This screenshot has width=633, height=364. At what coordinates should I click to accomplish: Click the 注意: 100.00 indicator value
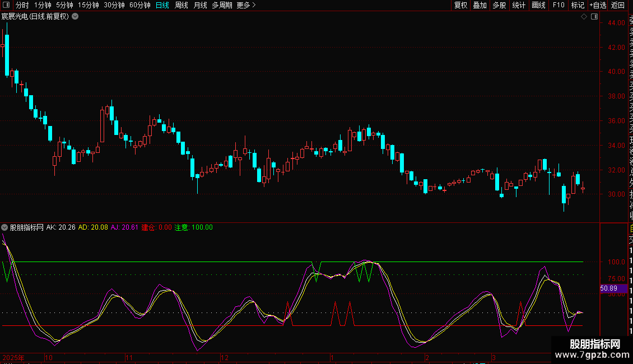pos(193,227)
